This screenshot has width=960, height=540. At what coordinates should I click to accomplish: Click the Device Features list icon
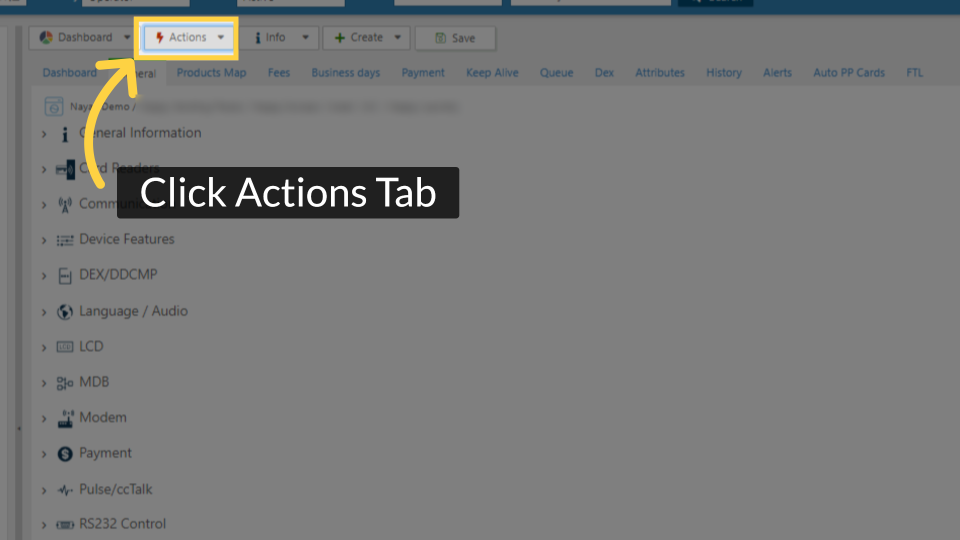[x=65, y=241]
